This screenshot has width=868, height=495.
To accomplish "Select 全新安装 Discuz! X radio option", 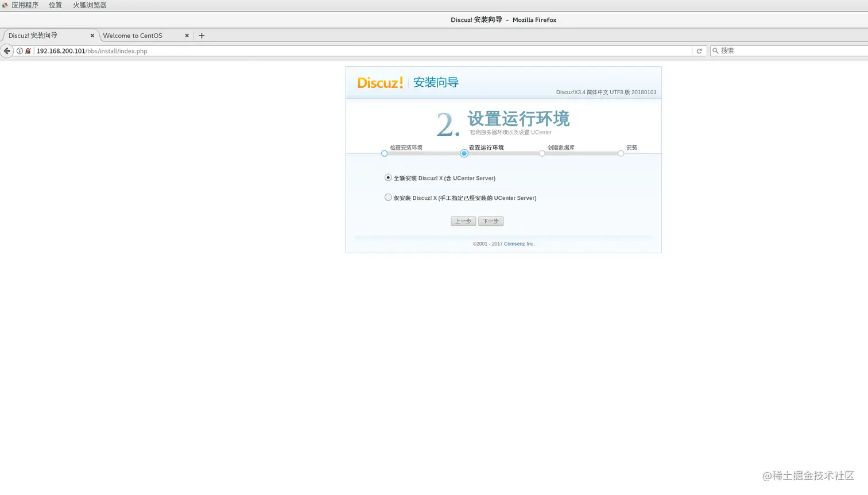I will click(x=388, y=178).
